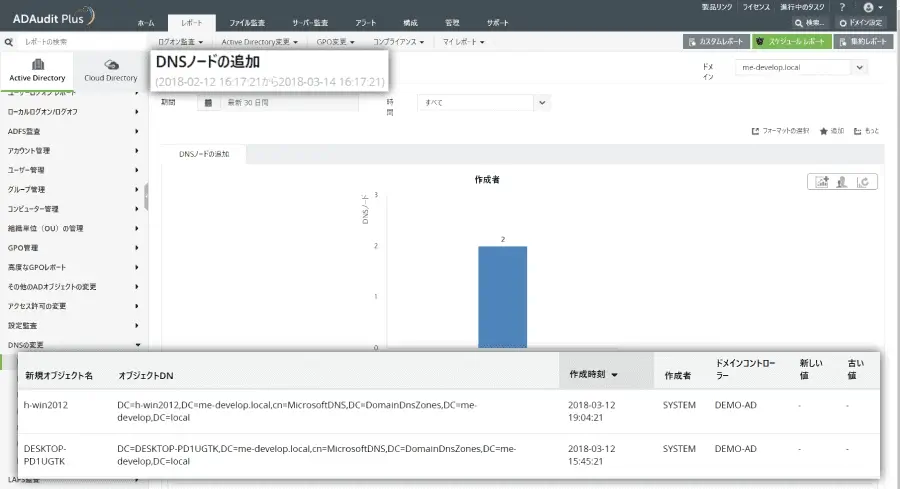Select the Active Directory building icon
Screen dimensions: 900x489
click(38, 64)
